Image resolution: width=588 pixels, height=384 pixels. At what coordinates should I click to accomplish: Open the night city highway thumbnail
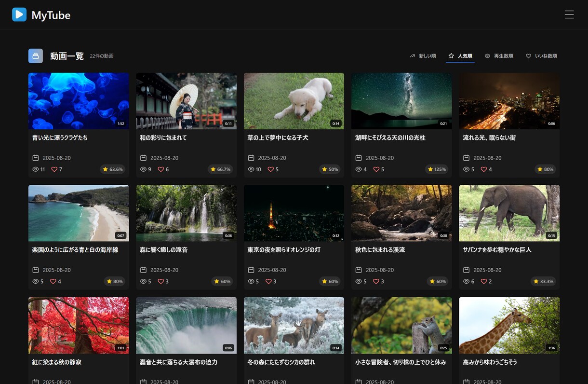[x=509, y=101]
